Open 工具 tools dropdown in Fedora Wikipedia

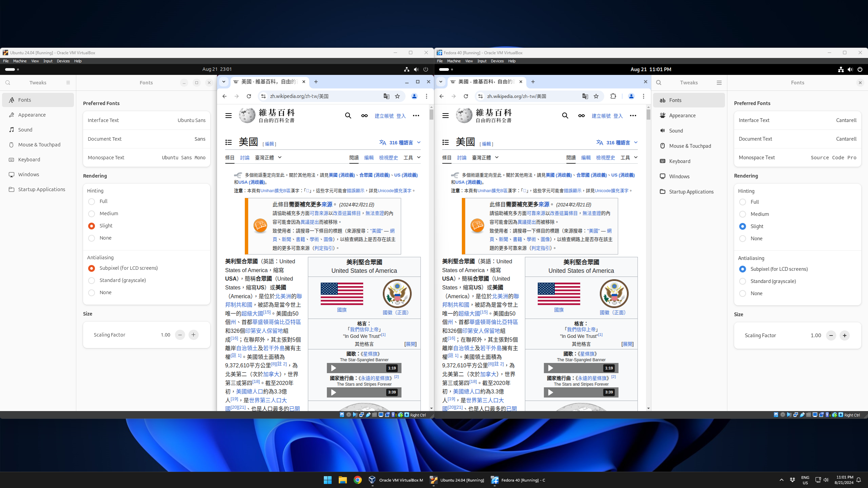point(629,158)
